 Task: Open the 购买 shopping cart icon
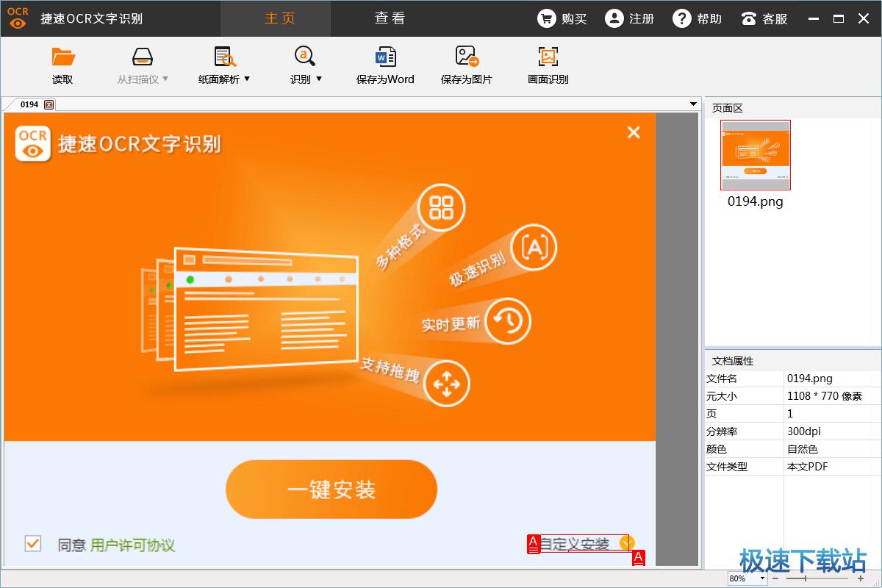(546, 18)
